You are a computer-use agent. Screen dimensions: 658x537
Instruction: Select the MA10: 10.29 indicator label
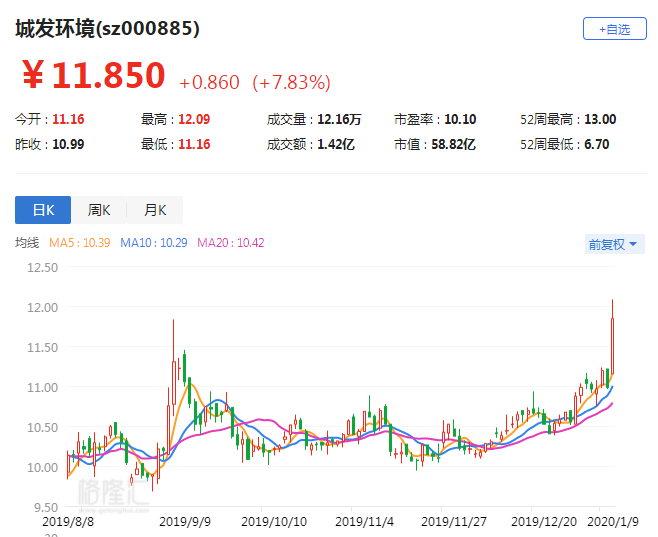click(154, 243)
